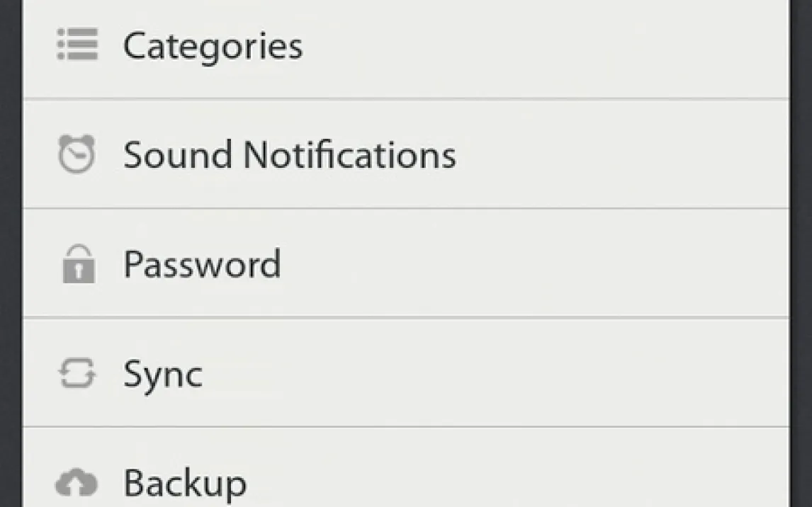Screen dimensions: 812x507
Task: Click divider line between Password and Sync
Action: click(x=405, y=317)
